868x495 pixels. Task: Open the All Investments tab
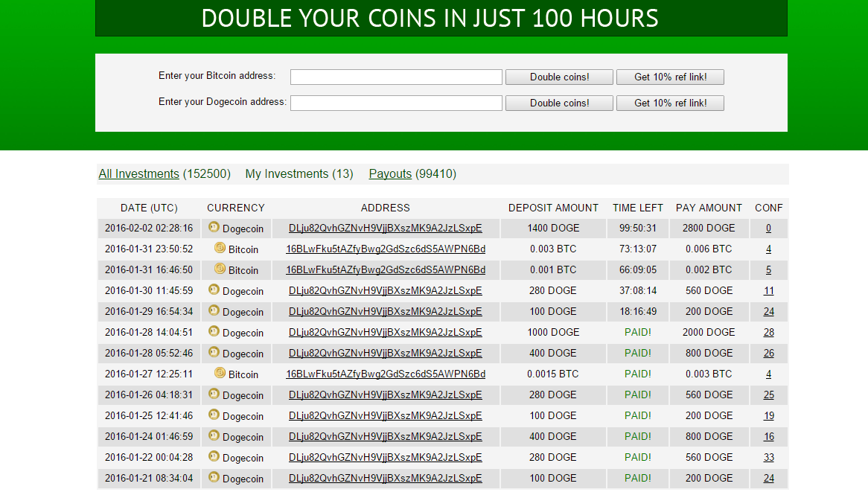(139, 174)
